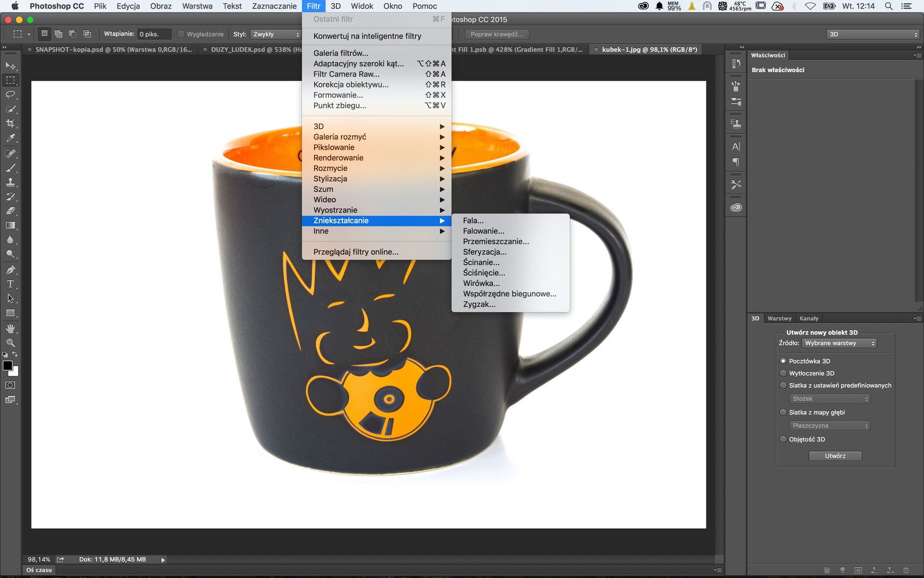Click the Utwórz button
The image size is (924, 578).
point(835,456)
